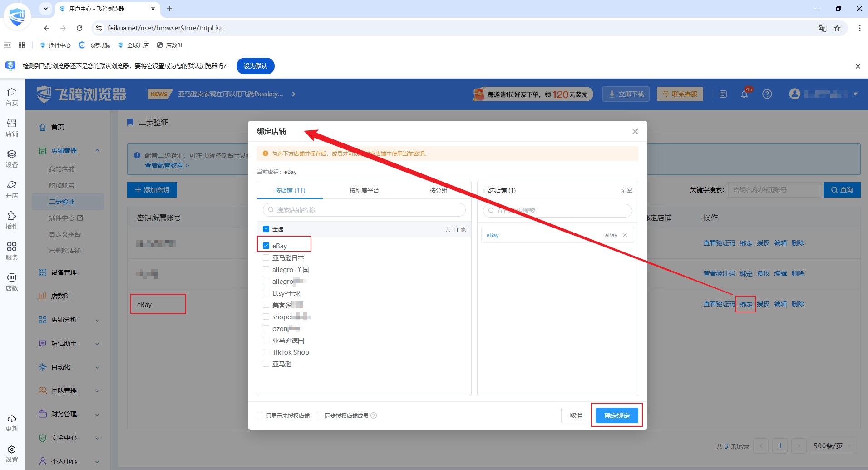868x470 pixels.
Task: Open the help question mark icon
Action: coord(767,94)
